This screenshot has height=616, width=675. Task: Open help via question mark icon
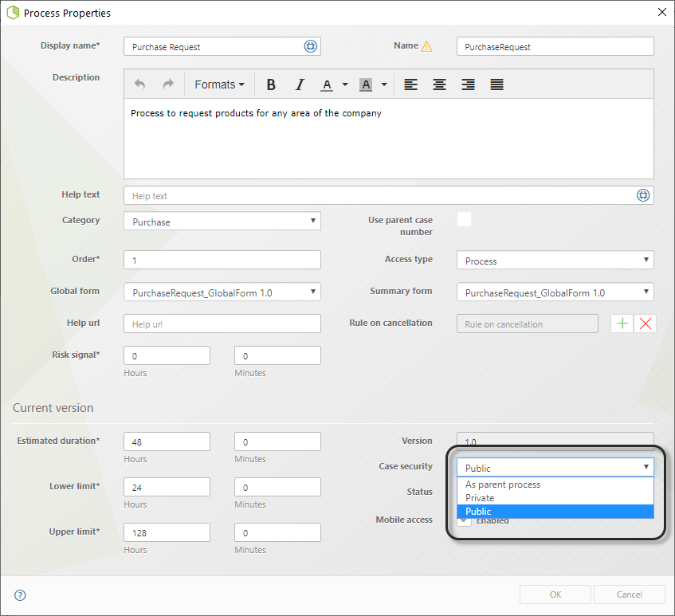20,595
